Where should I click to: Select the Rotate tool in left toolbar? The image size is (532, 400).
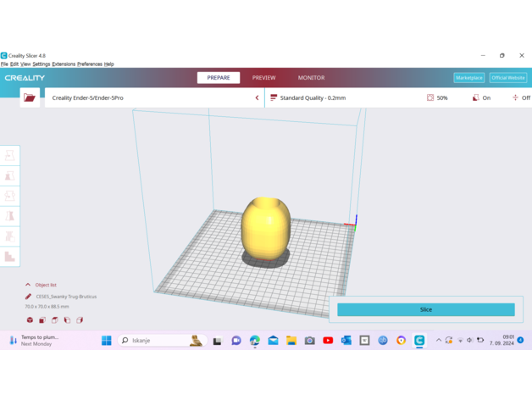point(9,196)
